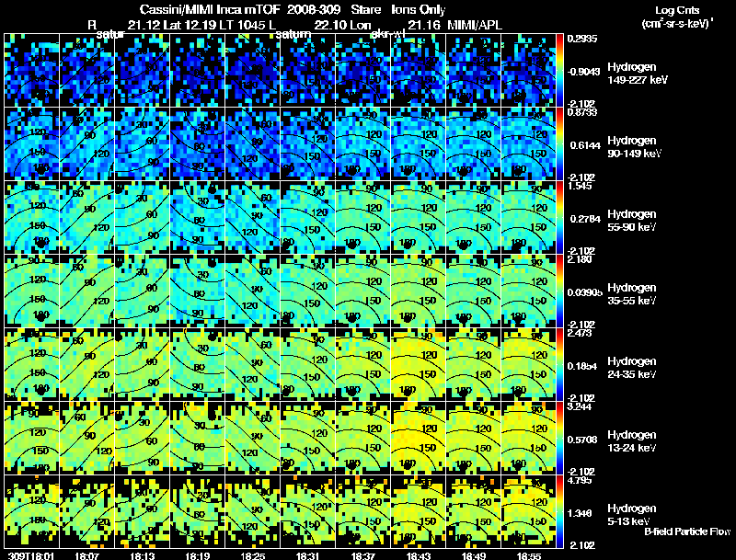Click the 'Hydrogen 149-227 keV' row label
The height and width of the screenshot is (560, 736).
click(638, 74)
